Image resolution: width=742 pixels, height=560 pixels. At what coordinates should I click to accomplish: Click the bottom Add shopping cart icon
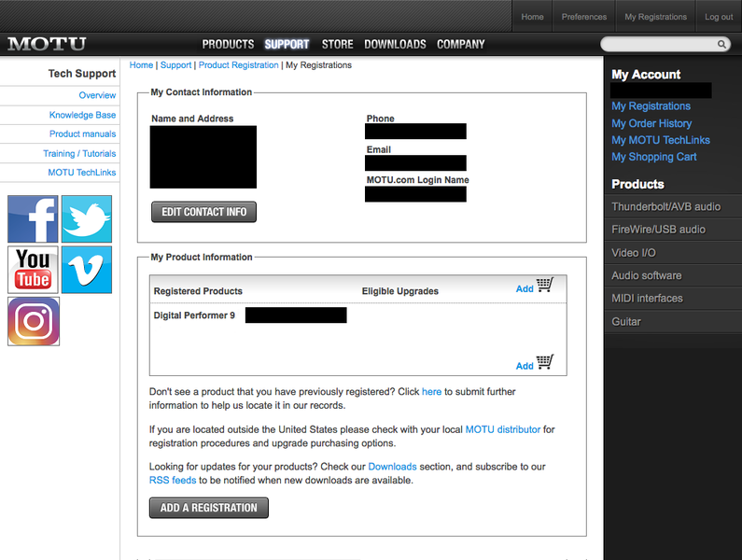point(545,363)
